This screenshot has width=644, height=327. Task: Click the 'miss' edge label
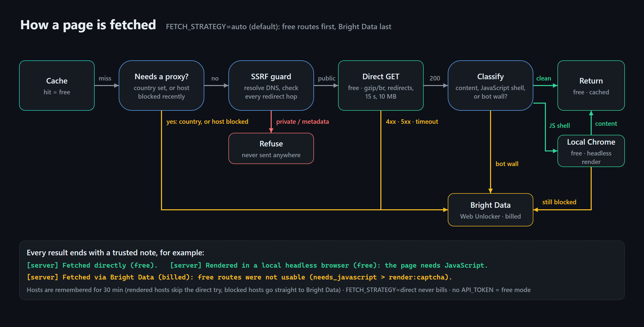pos(105,78)
